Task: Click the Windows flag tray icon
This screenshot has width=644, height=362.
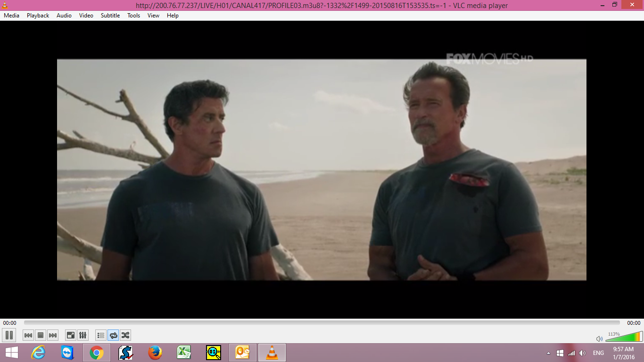Action: (560, 353)
